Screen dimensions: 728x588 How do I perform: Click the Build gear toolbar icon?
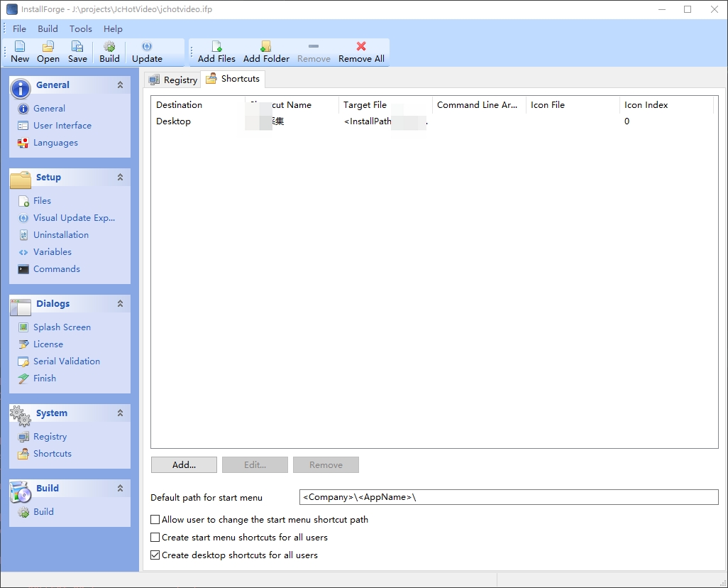pos(109,46)
